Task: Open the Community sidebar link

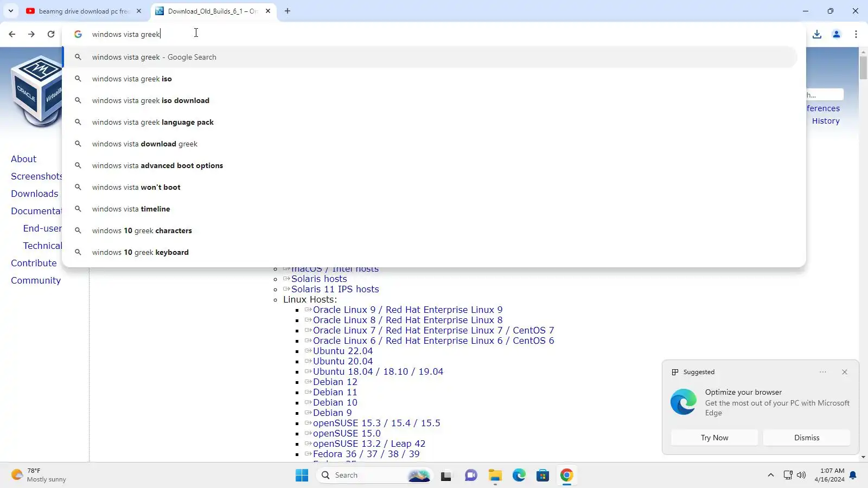Action: (x=36, y=280)
